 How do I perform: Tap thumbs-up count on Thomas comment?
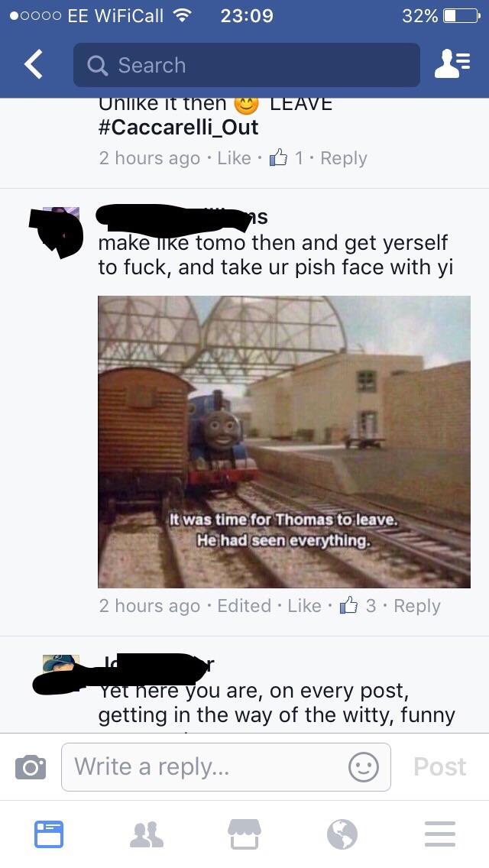tap(358, 606)
